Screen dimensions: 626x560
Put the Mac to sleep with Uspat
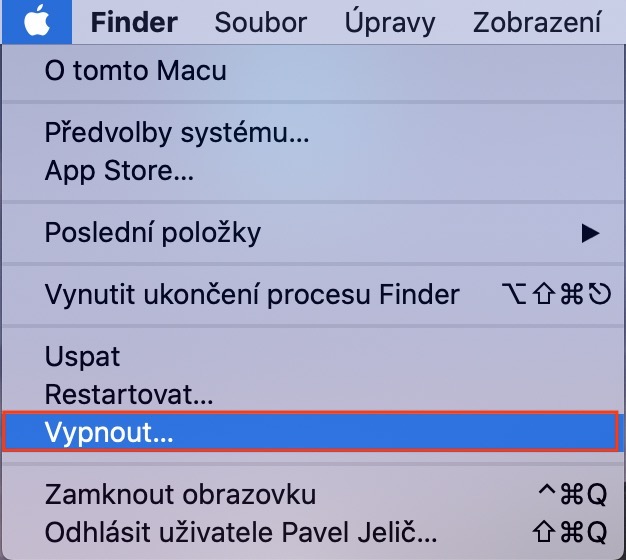coord(82,356)
